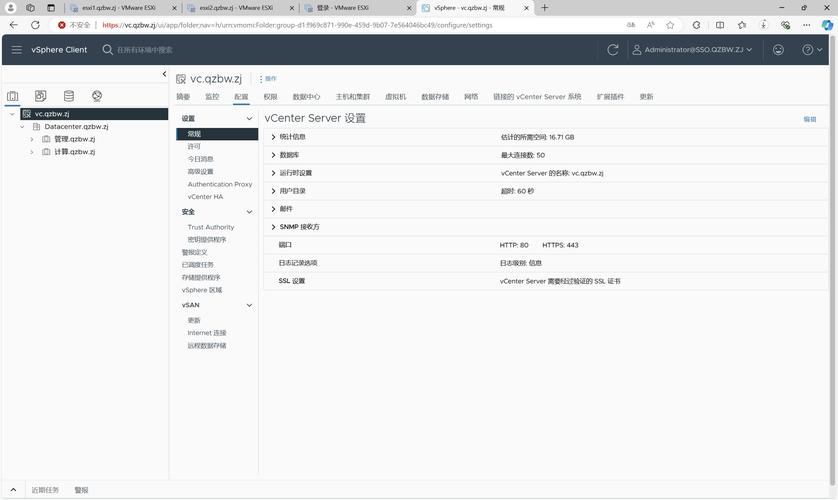Click the vSphere search input field
Screen dimensions: 838x500
pos(145,50)
